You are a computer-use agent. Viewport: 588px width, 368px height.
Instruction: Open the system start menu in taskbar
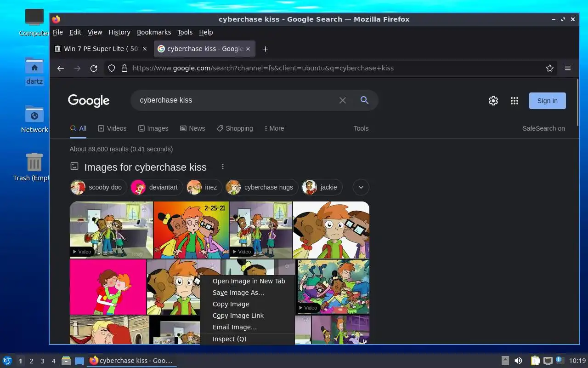click(7, 361)
